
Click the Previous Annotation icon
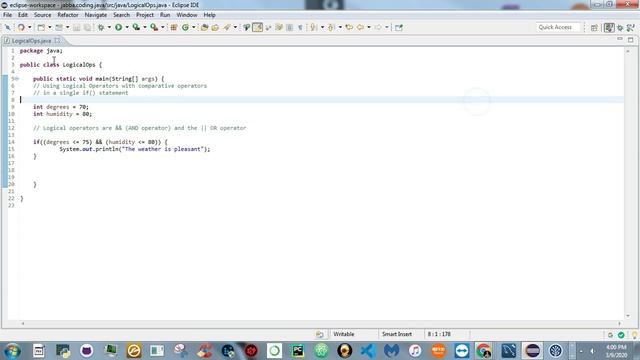(x=331, y=27)
